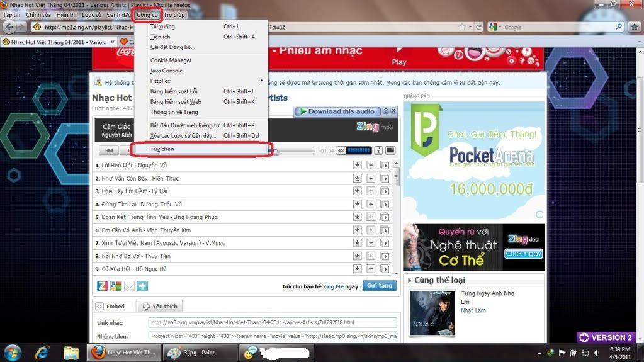Open the Công cụ menu

(147, 14)
